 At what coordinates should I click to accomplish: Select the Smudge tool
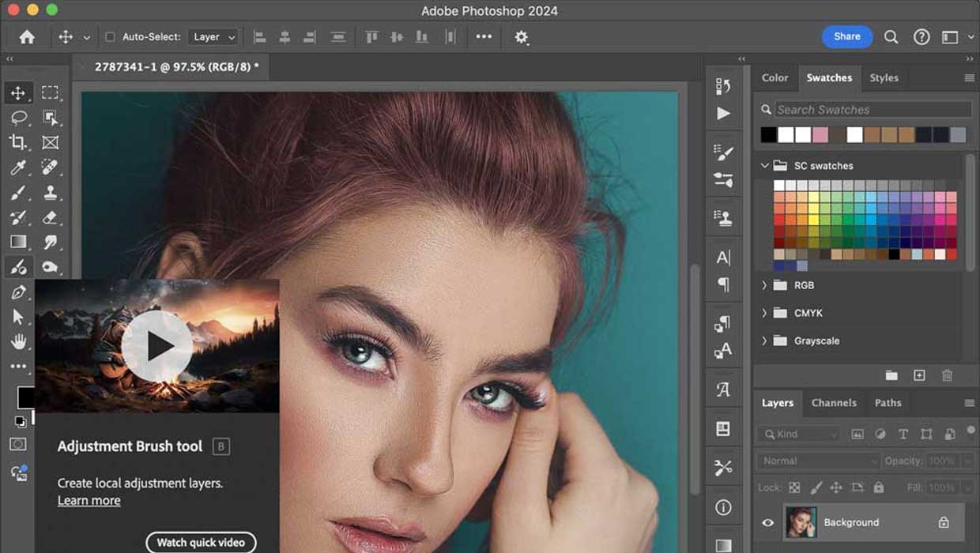point(51,242)
